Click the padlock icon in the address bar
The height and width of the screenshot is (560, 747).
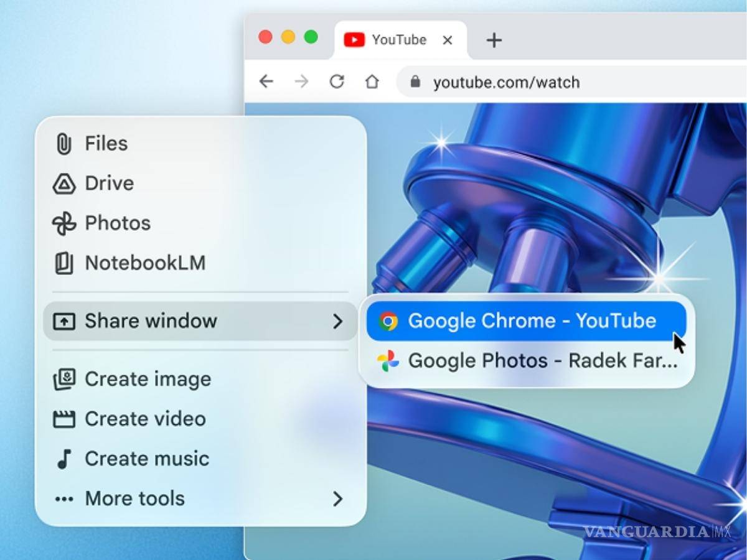tap(415, 82)
